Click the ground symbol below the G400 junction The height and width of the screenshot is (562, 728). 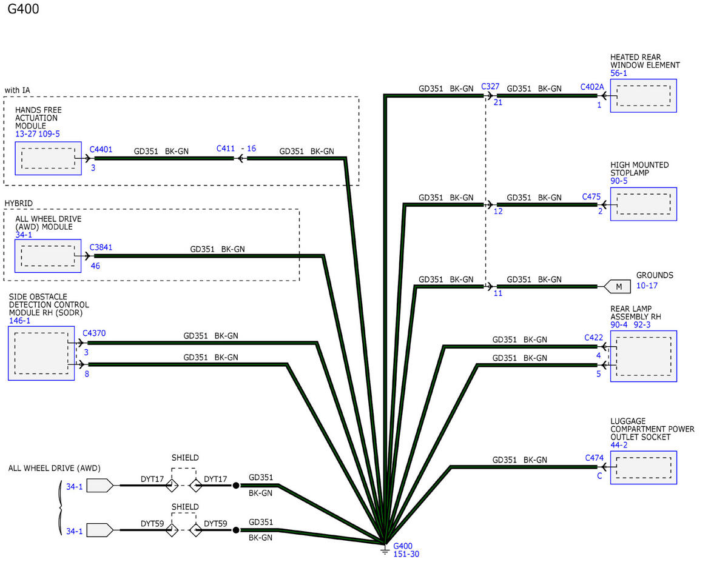coord(385,550)
